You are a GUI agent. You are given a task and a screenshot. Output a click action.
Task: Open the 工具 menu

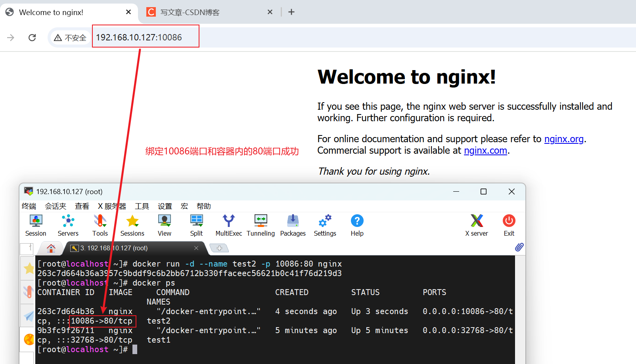pos(142,206)
